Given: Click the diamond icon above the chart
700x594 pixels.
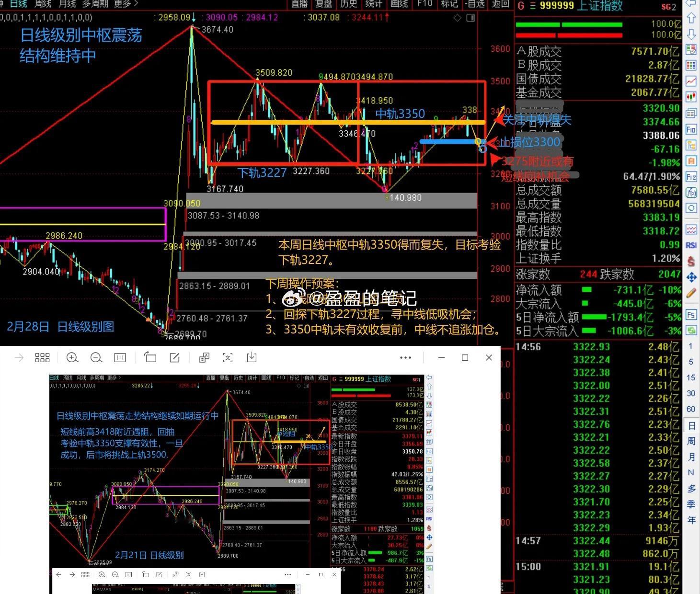Looking at the screenshot, I should pyautogui.click(x=458, y=18).
